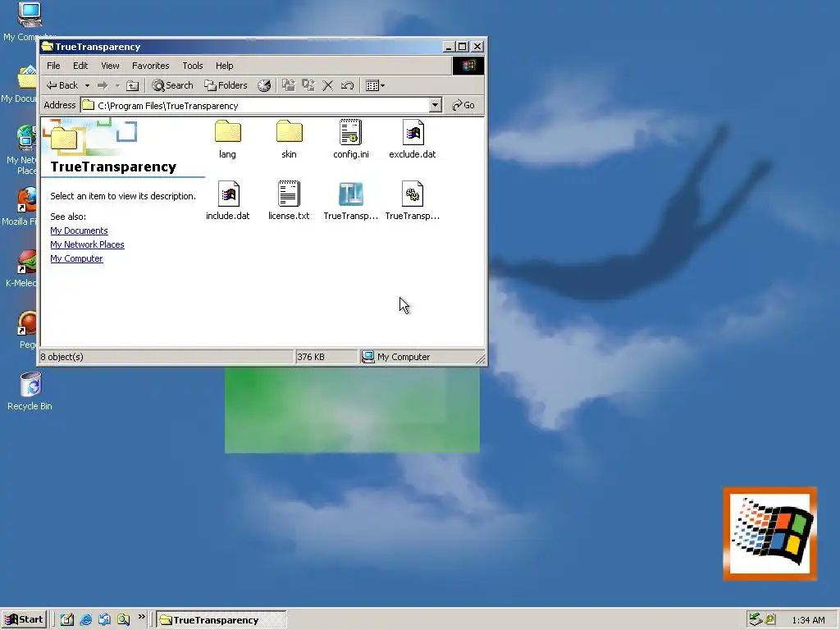Open the Favorites menu
Viewport: 840px width, 630px height.
151,66
